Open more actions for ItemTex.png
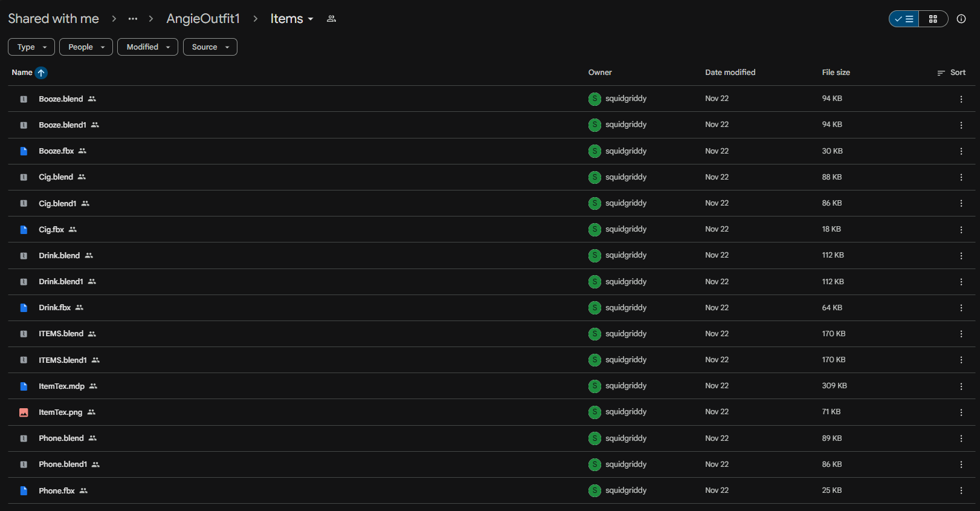This screenshot has height=511, width=980. (961, 412)
